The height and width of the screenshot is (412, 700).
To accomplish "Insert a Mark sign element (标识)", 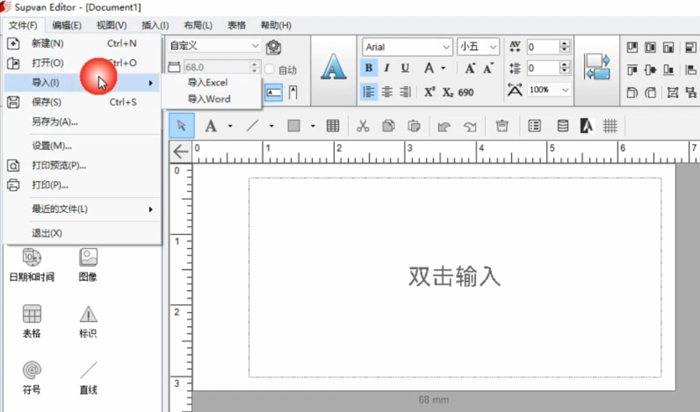I will (x=88, y=321).
